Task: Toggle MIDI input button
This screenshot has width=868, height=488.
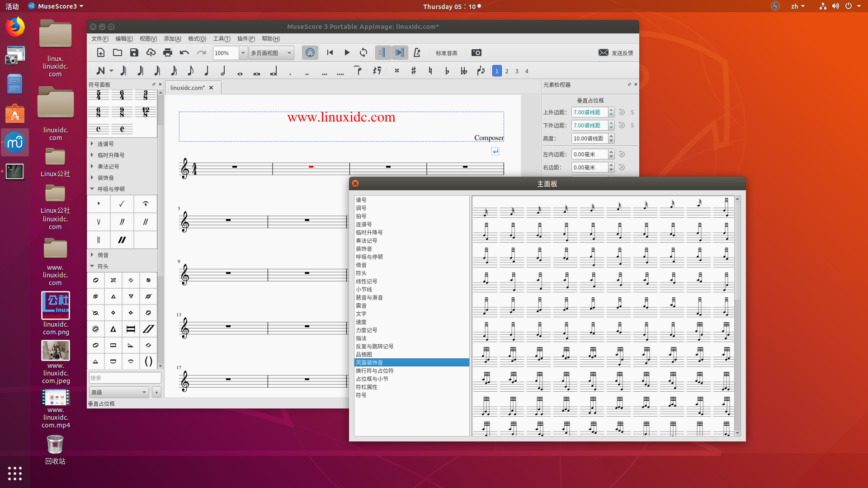Action: tap(310, 53)
